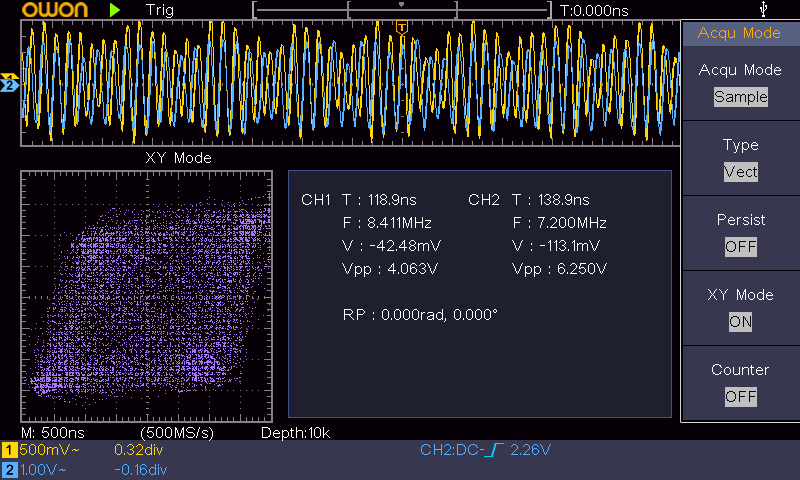Click the Acqu Mode menu header

coord(740,33)
